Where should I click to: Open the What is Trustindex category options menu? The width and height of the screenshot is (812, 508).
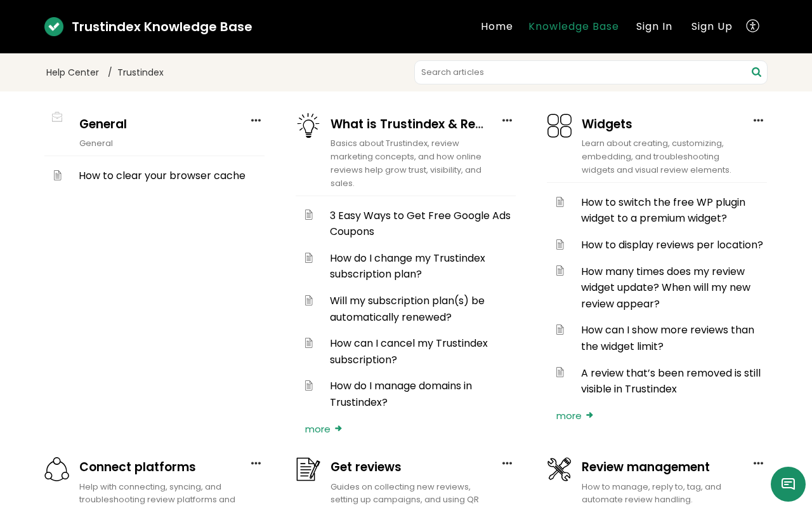coord(507,121)
